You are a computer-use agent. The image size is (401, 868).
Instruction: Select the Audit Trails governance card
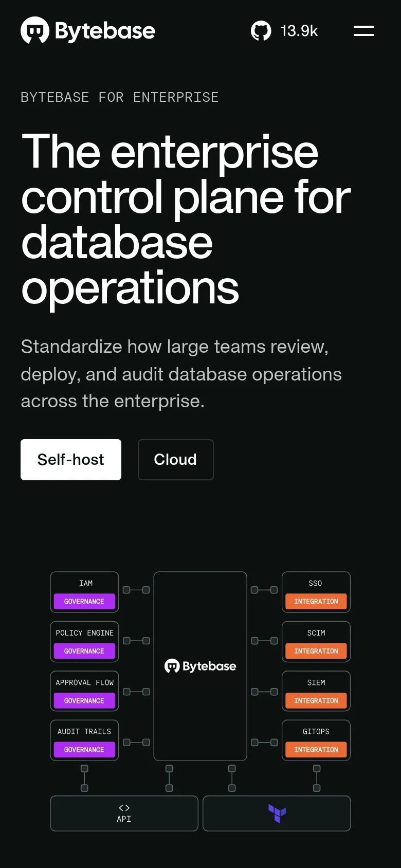(84, 740)
